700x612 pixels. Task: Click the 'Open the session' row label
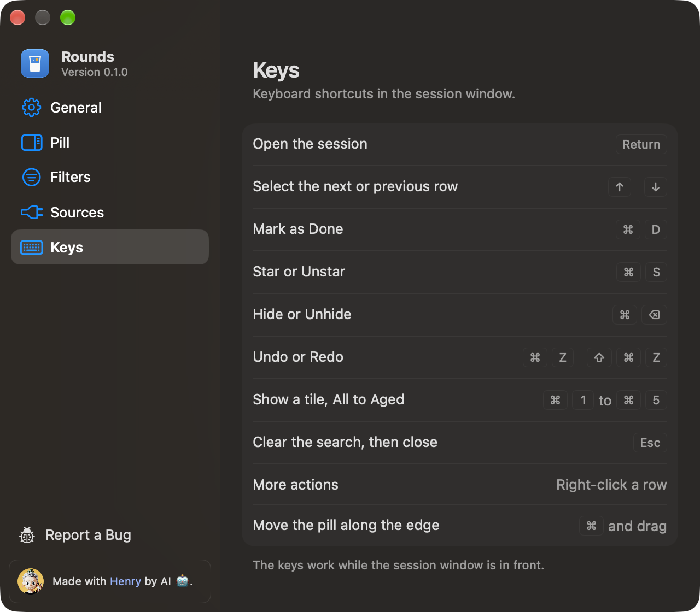coord(310,144)
